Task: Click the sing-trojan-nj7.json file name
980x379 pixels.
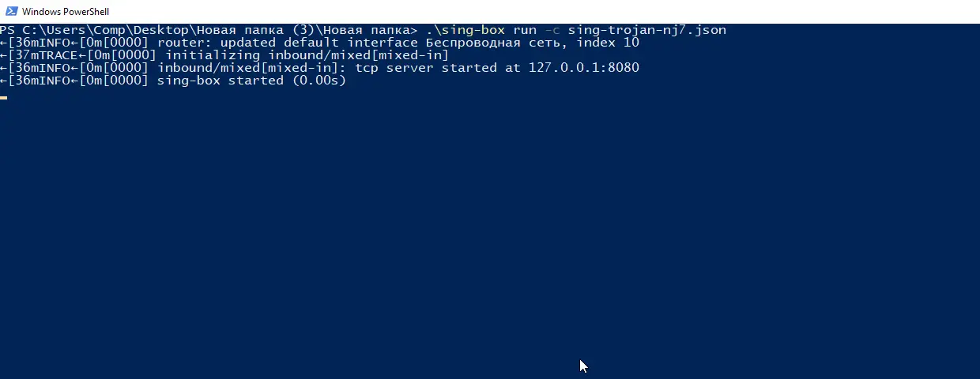Action: pos(646,30)
